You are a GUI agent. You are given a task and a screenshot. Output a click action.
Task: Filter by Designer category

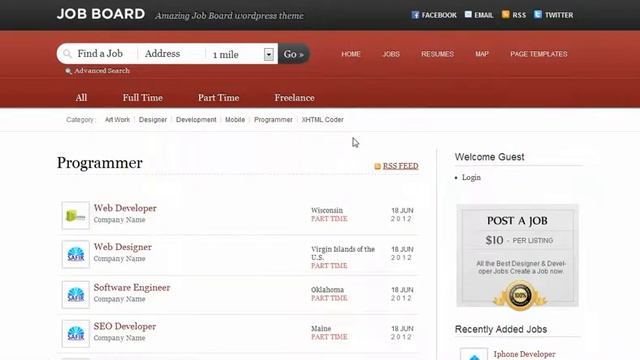153,120
